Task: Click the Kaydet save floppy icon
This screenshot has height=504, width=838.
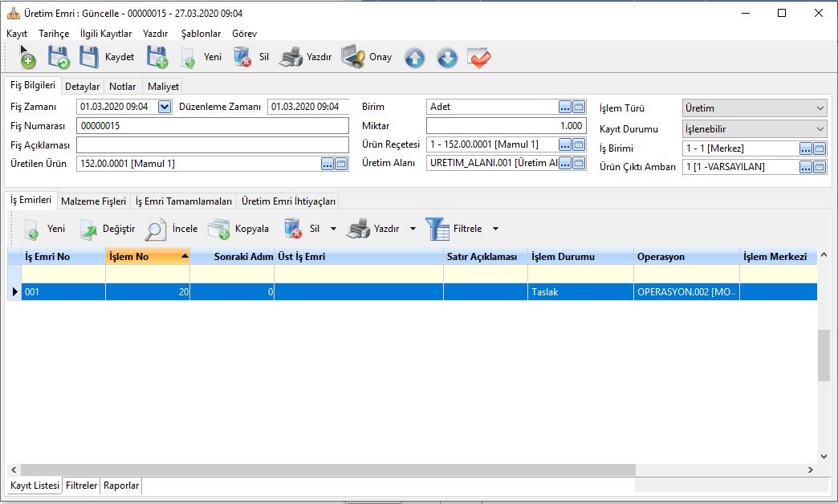Action: [89, 57]
